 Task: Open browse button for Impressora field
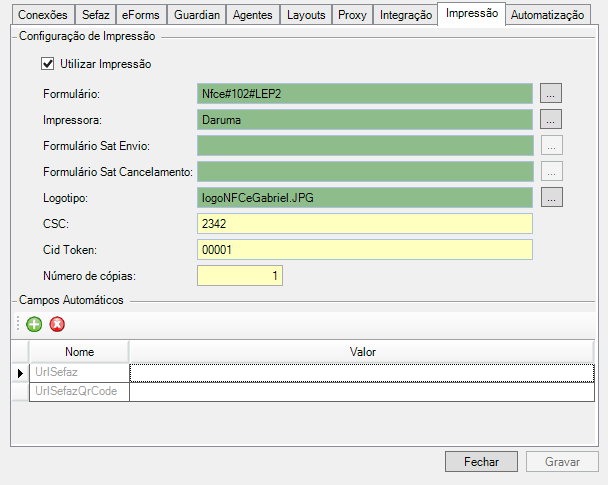(x=552, y=119)
